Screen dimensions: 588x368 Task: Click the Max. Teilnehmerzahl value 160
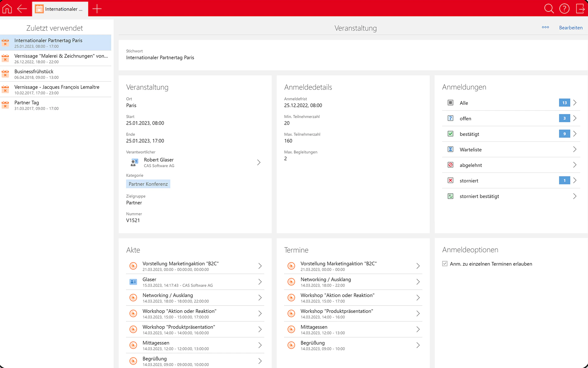point(288,141)
